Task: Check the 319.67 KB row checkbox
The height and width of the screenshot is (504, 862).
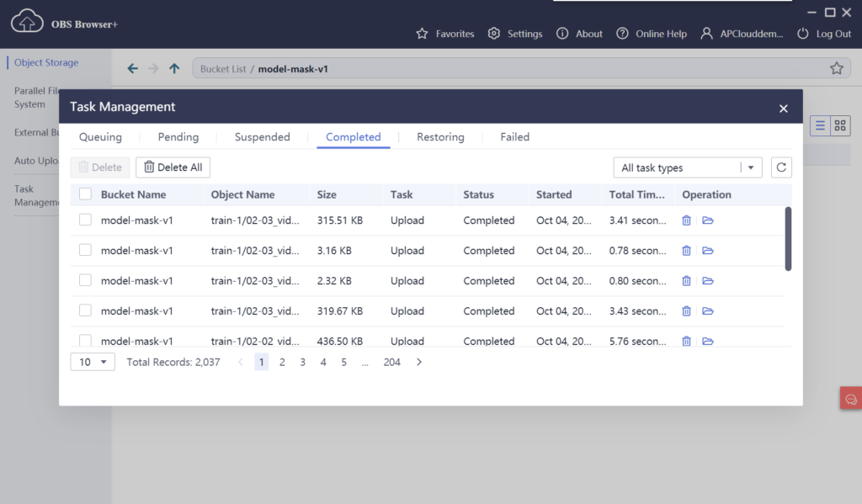Action: [x=85, y=310]
